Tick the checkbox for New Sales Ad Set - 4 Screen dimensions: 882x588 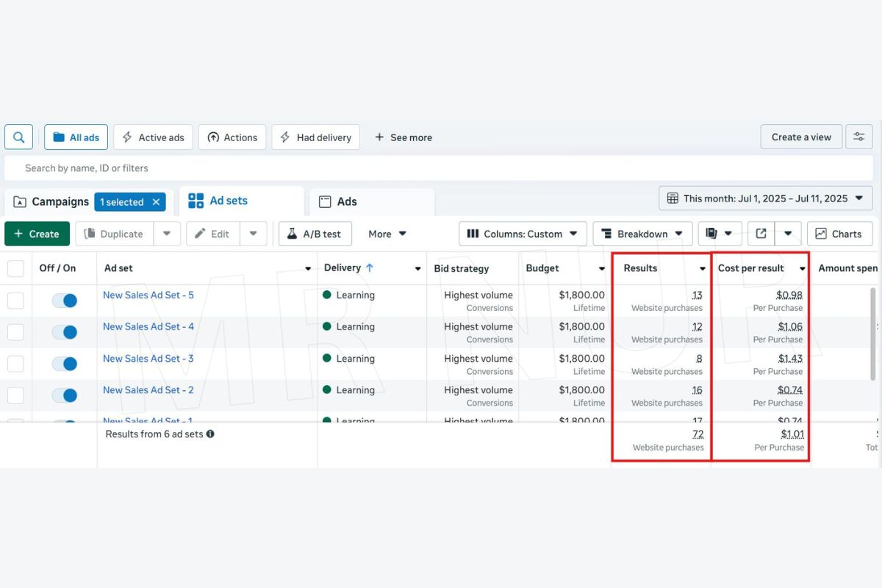point(15,332)
